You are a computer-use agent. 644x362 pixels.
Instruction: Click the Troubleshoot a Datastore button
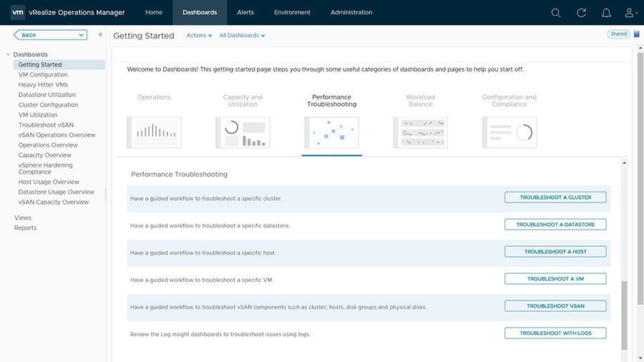[555, 225]
